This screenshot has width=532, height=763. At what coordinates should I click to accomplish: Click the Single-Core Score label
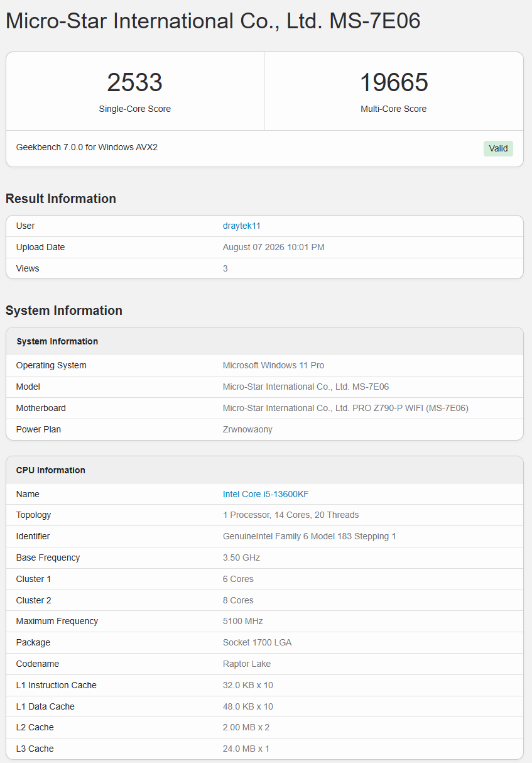(x=134, y=109)
